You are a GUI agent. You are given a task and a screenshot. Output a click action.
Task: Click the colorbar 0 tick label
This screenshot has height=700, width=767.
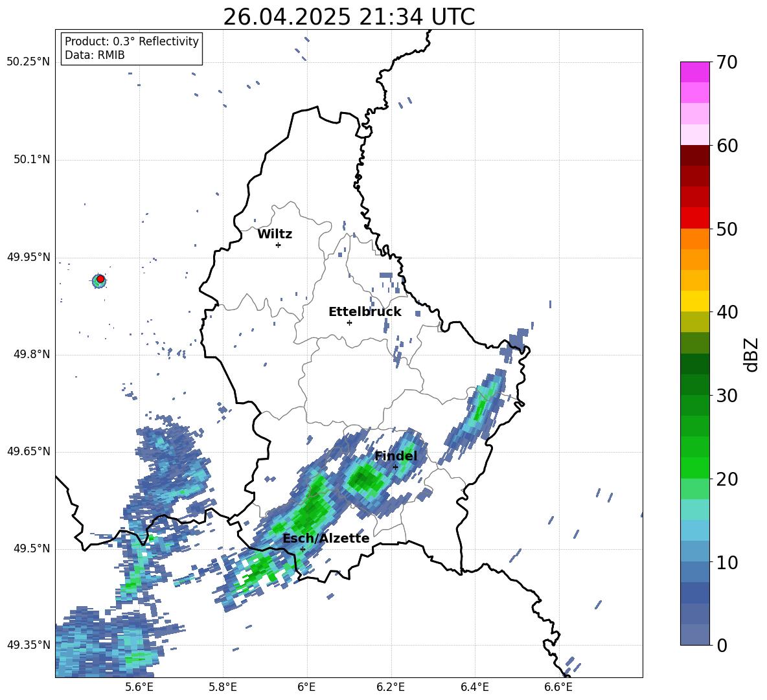(722, 645)
